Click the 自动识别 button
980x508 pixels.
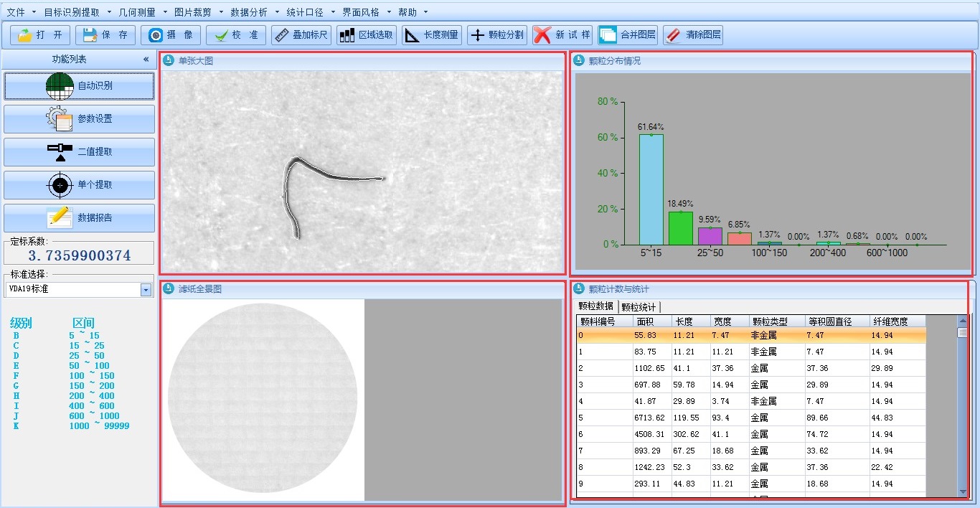79,86
